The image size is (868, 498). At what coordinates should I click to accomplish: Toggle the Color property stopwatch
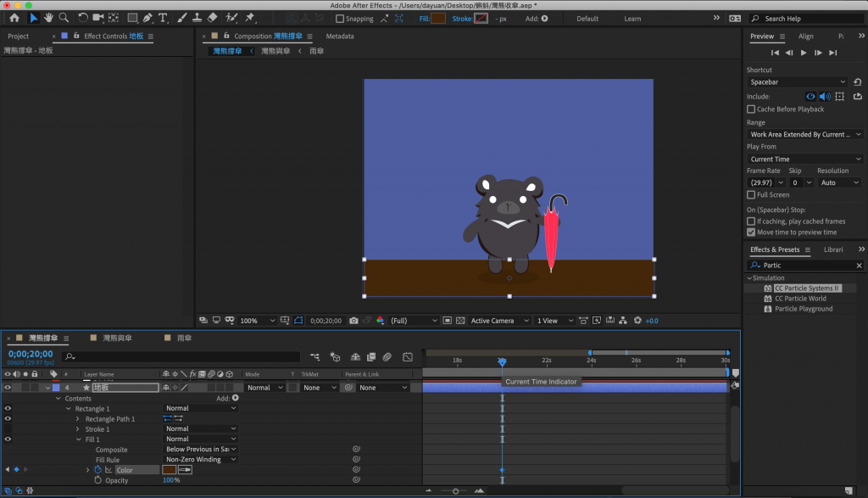coord(98,470)
